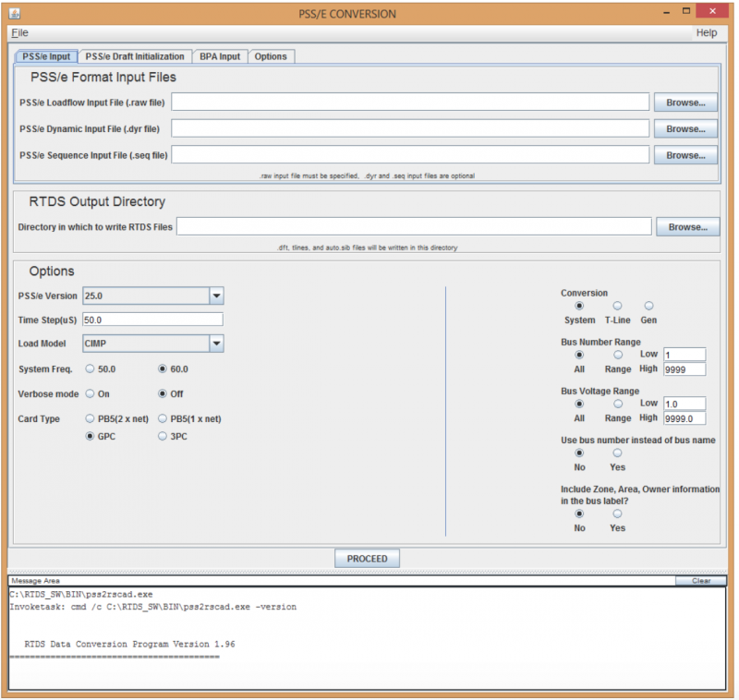Click the Bus Voltage Low field
The height and width of the screenshot is (700, 739).
(x=684, y=404)
